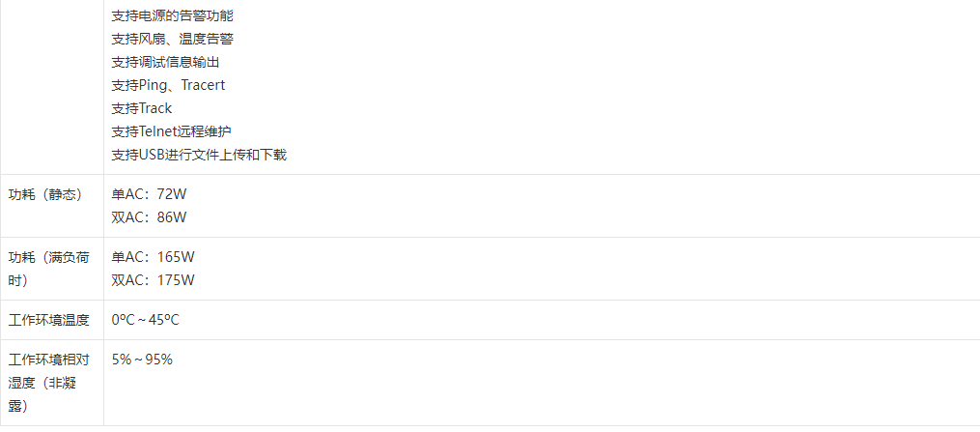This screenshot has width=980, height=432.
Task: Select the 双AC：175W value
Action: point(153,280)
